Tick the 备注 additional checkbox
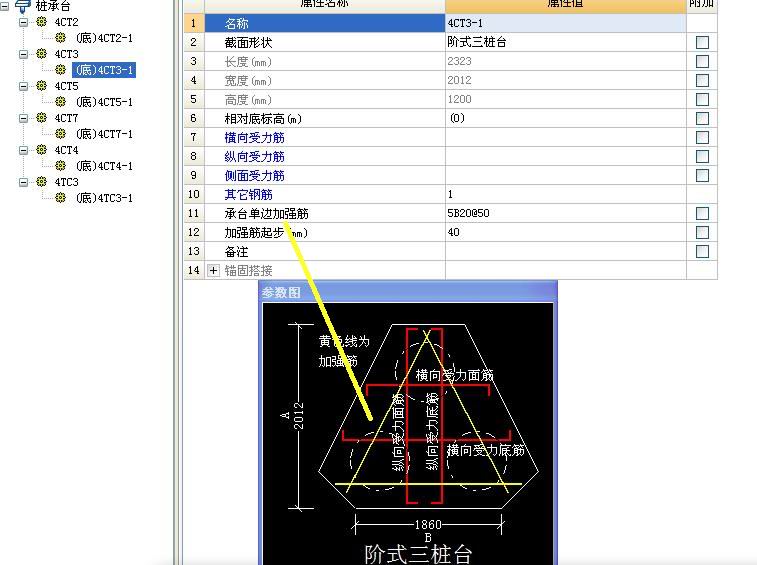Viewport: 757px width, 565px height. point(702,251)
